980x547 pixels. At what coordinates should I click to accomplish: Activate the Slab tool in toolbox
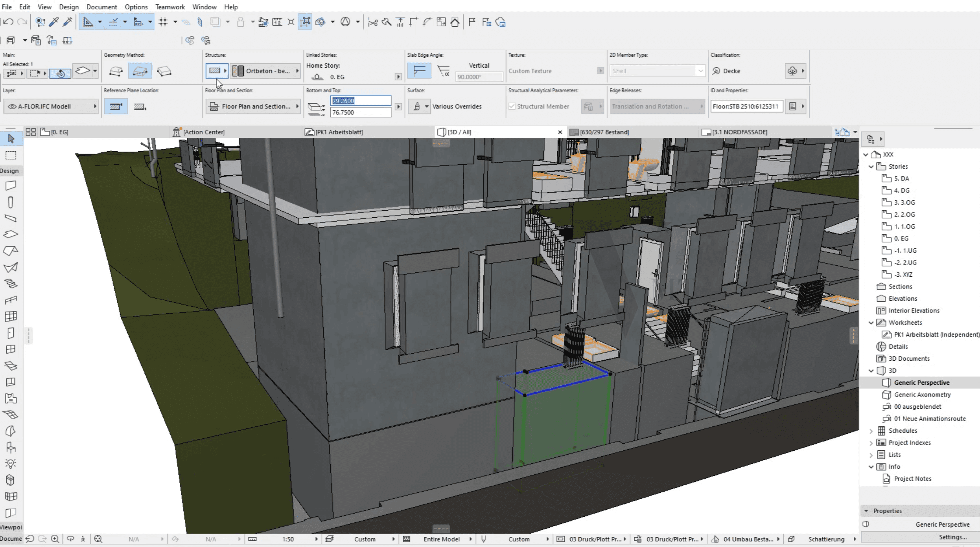click(11, 235)
